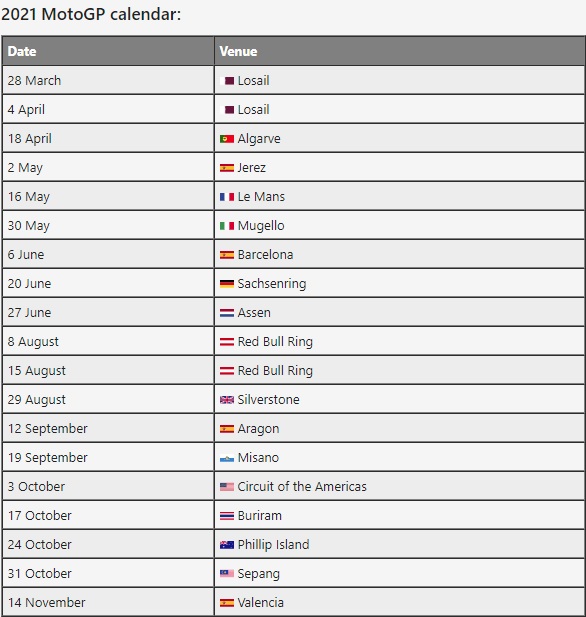Select the Valencia venue text

pos(261,602)
